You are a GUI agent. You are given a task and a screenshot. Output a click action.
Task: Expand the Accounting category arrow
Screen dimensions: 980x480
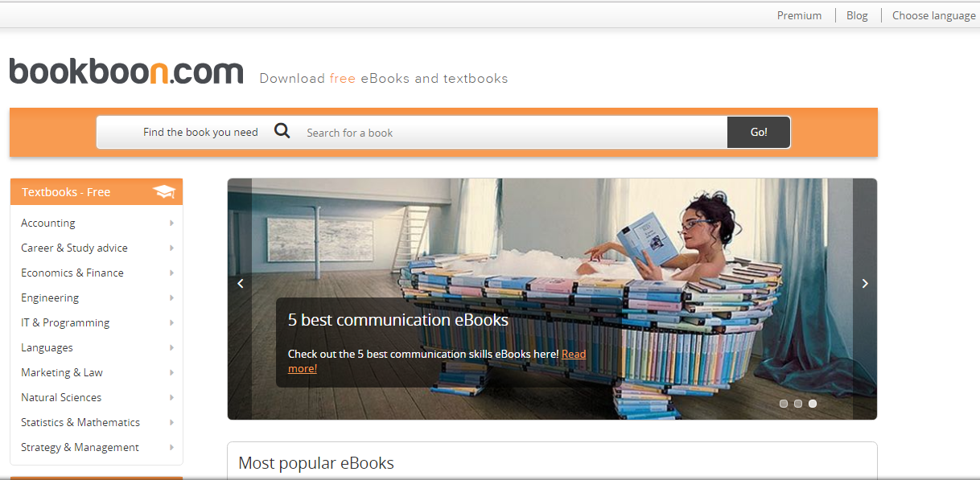tap(171, 223)
